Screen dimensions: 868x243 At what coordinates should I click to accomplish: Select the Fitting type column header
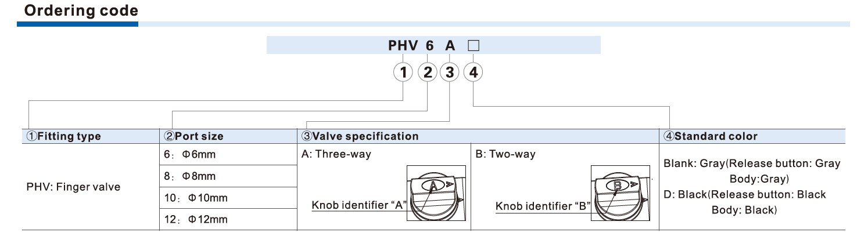(63, 137)
